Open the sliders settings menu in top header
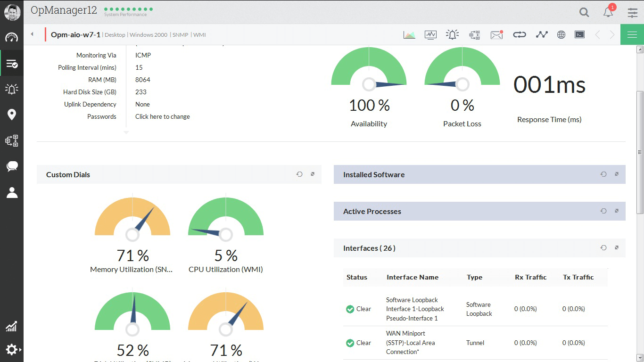The width and height of the screenshot is (644, 362). pyautogui.click(x=633, y=13)
